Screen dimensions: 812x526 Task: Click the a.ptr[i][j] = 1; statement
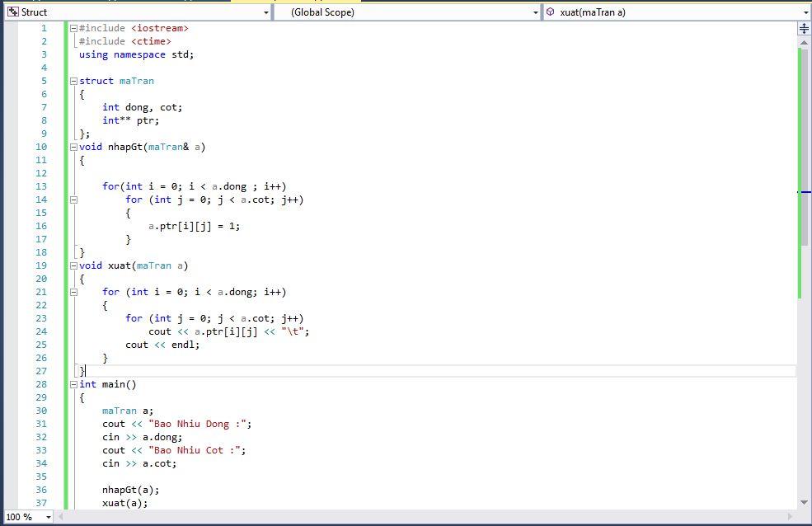195,226
